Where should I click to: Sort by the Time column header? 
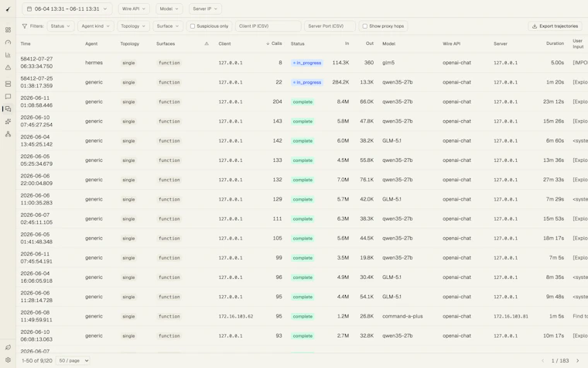pyautogui.click(x=26, y=44)
